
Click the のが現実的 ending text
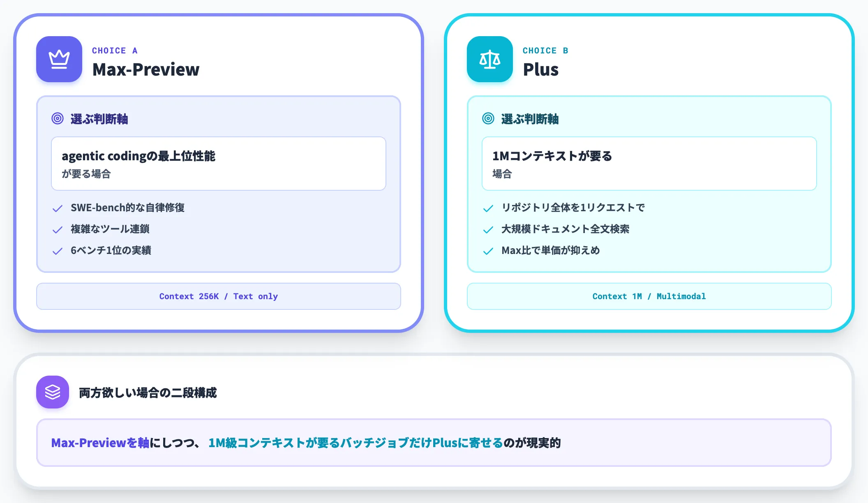(x=532, y=443)
